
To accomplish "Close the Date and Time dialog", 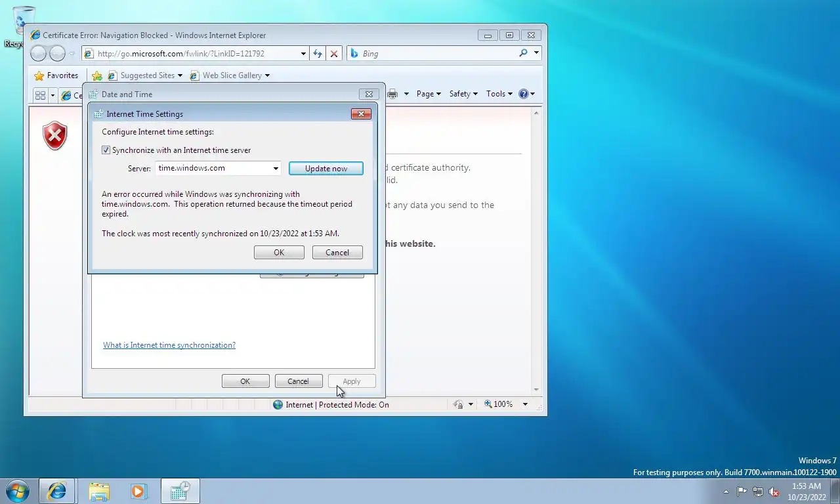I will coord(369,94).
